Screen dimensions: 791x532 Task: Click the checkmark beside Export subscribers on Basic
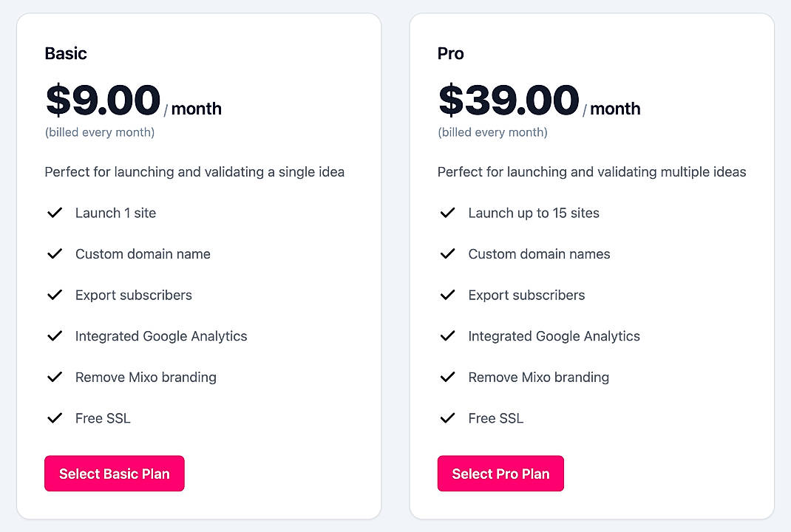pos(55,295)
